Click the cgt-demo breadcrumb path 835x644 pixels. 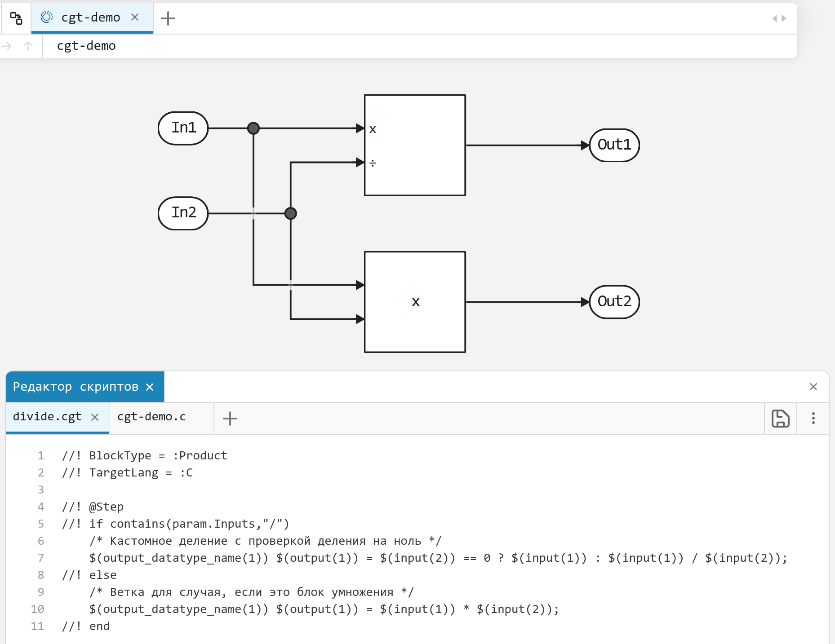[x=86, y=46]
